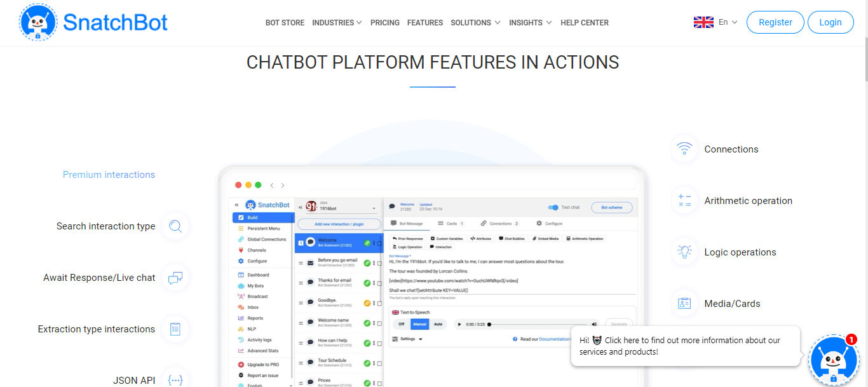This screenshot has height=387, width=868.
Task: Play the Text-to-Speech audio preview
Action: 459,324
